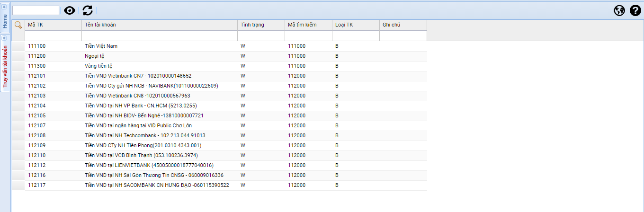Click status W in Tiền Việt Nam row
This screenshot has height=212, width=644.
[243, 46]
